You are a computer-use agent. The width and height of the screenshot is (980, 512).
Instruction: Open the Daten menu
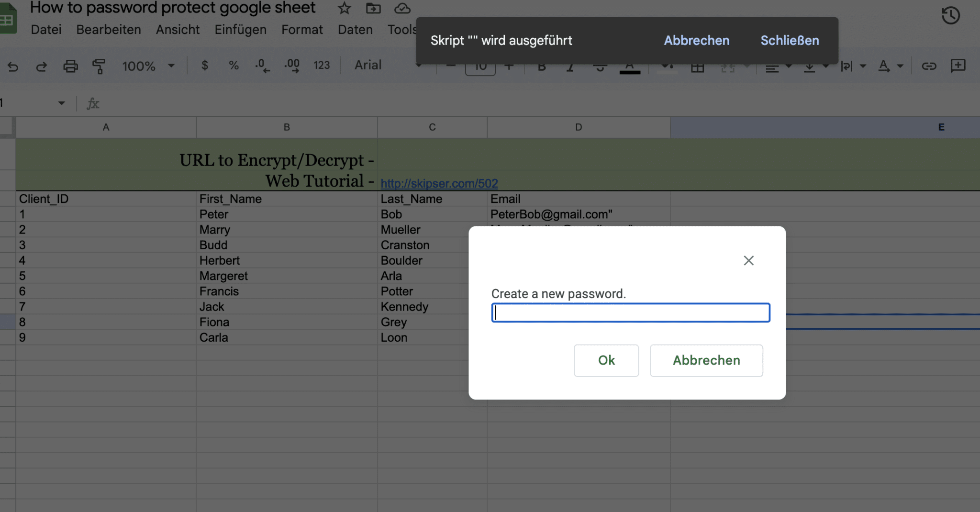355,30
